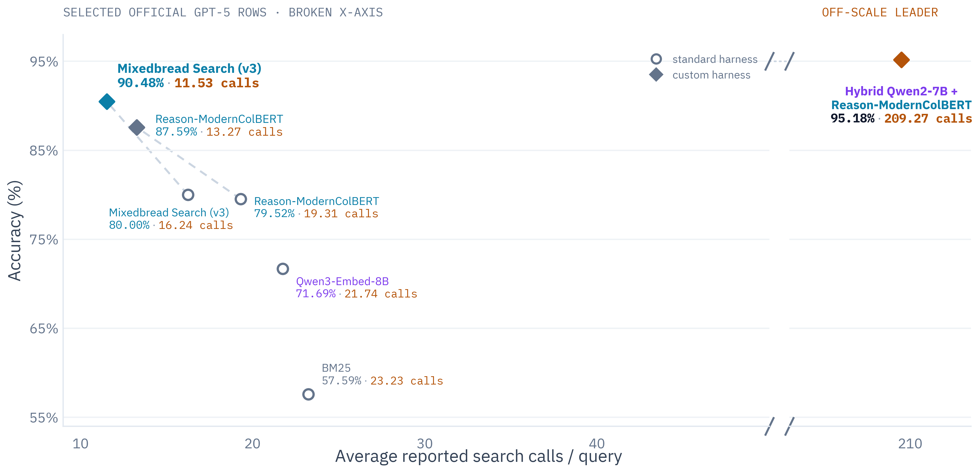
Task: Click the 'Hybrid Qwen2-7B +' label
Action: [901, 91]
